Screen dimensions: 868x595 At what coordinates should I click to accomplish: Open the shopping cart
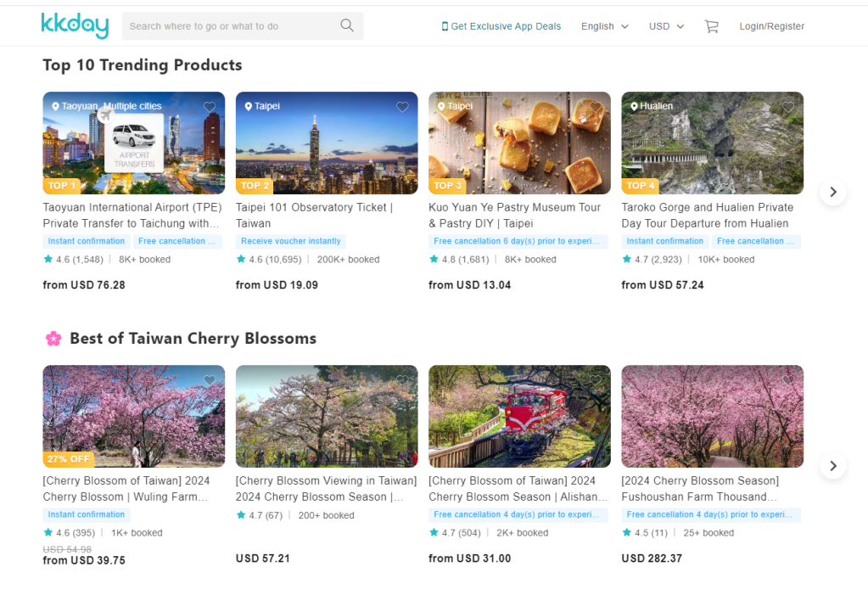click(x=711, y=26)
